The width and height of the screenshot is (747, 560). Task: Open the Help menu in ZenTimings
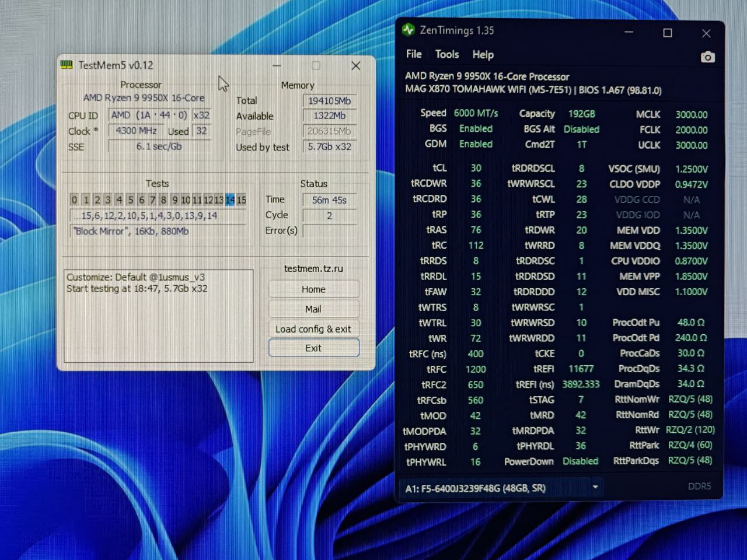(x=483, y=54)
